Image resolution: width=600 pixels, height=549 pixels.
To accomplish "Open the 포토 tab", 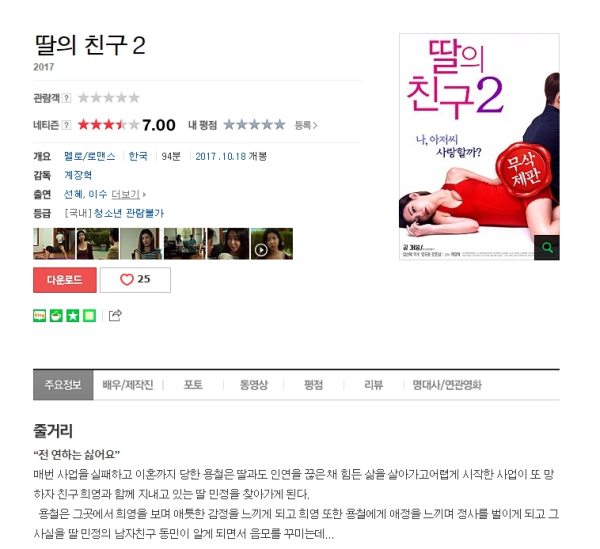I will 193,384.
